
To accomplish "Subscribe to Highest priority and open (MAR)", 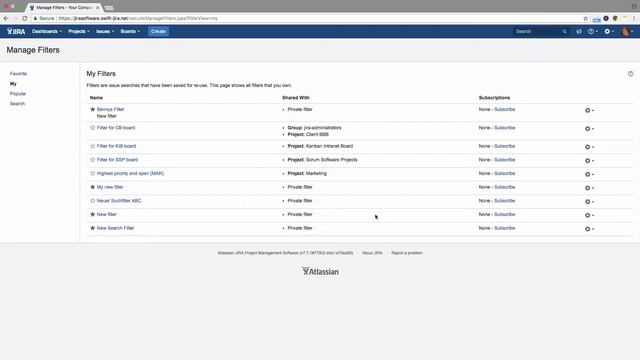I will click(504, 173).
